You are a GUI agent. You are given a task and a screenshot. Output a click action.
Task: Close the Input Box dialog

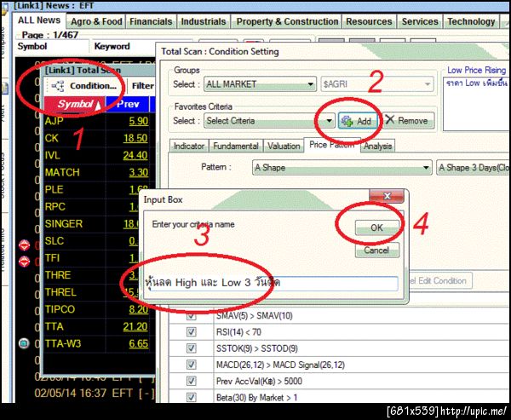click(x=387, y=196)
